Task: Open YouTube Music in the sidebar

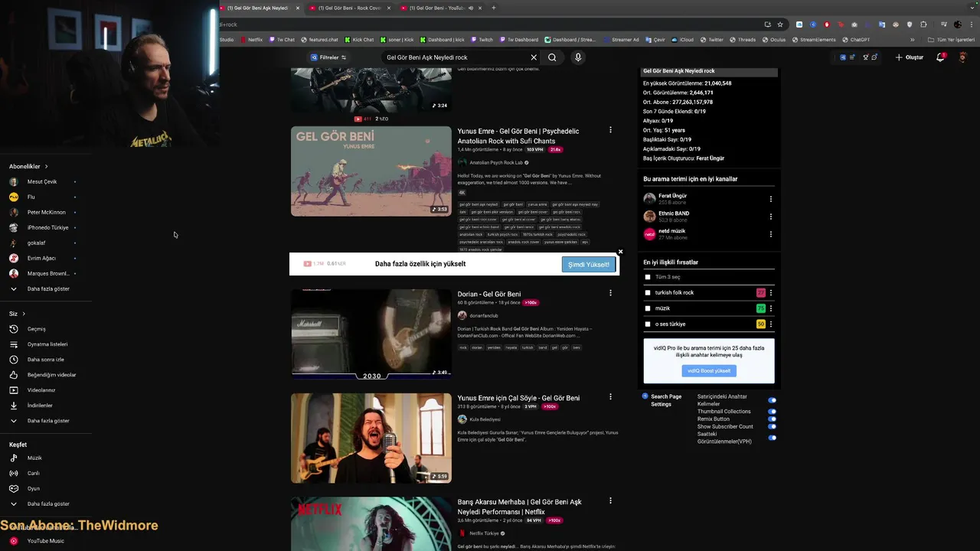Action: coord(46,541)
